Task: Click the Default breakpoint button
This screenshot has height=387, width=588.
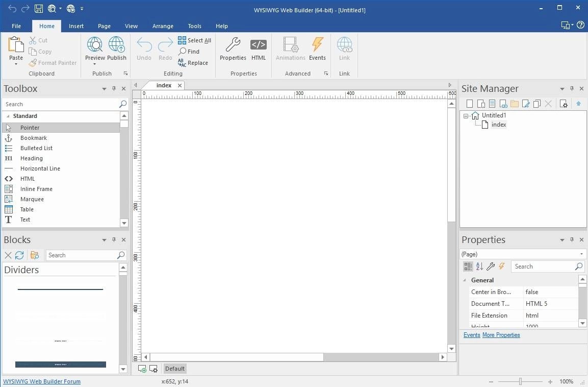Action: point(175,369)
